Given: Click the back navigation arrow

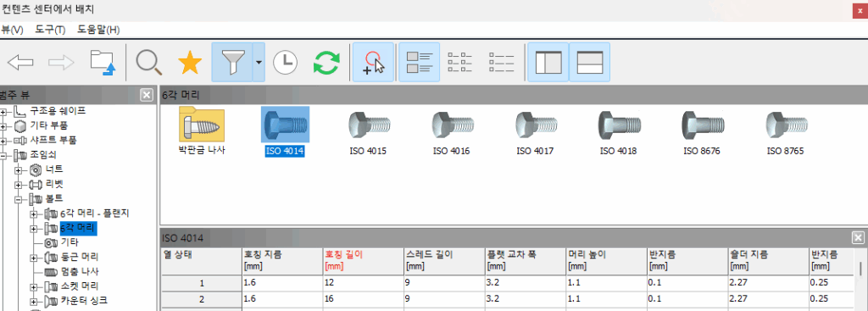Looking at the screenshot, I should pyautogui.click(x=20, y=63).
